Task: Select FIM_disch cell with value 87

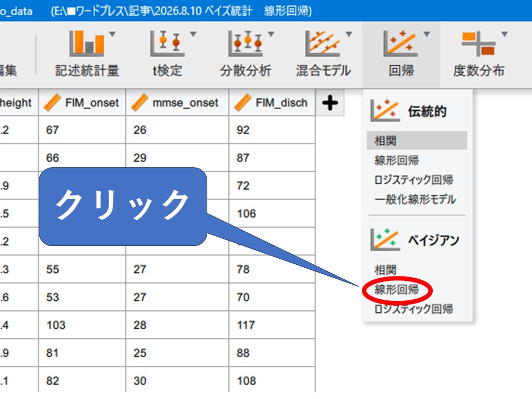Action: click(x=272, y=158)
